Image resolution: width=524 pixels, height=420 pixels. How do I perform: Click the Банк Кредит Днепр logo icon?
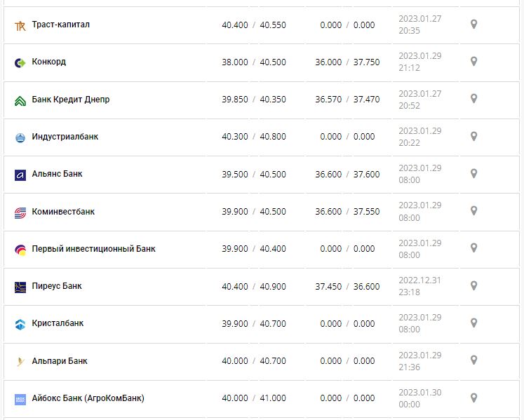coord(20,100)
